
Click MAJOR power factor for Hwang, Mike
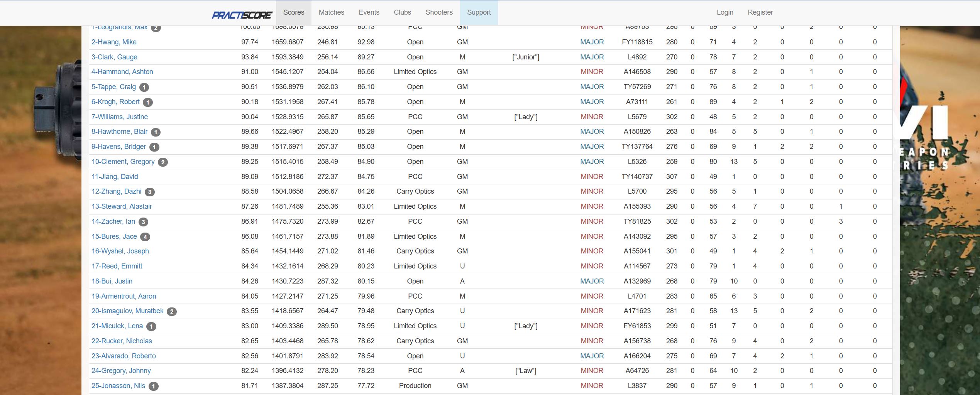point(592,42)
